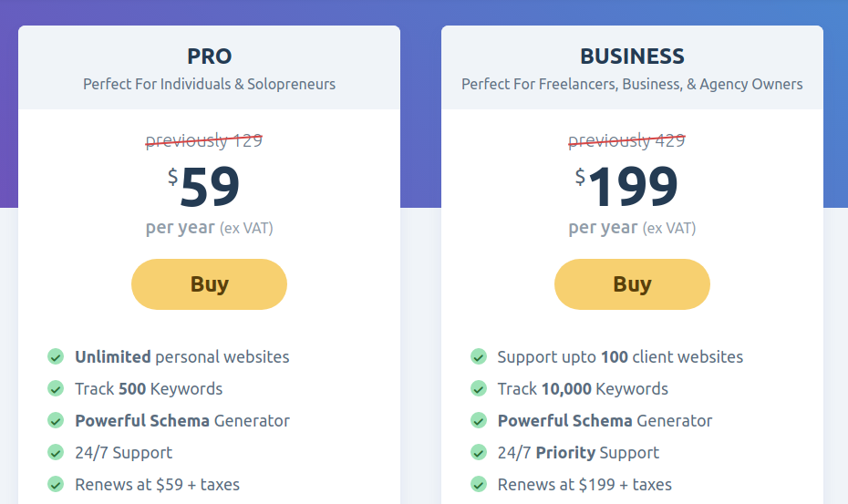Click the Buy button for BUSINESS plan
The image size is (848, 504).
point(632,284)
